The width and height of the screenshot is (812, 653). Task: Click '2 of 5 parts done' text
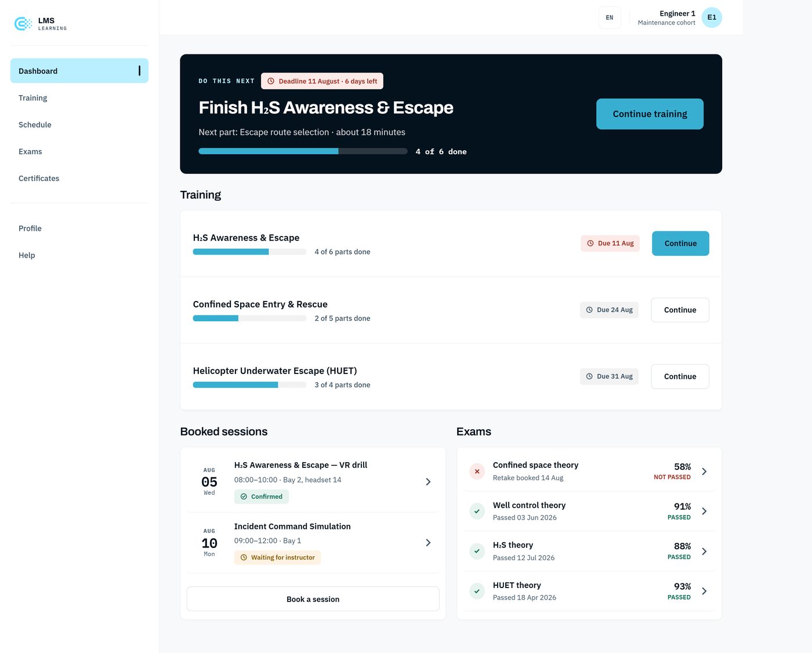(x=342, y=318)
